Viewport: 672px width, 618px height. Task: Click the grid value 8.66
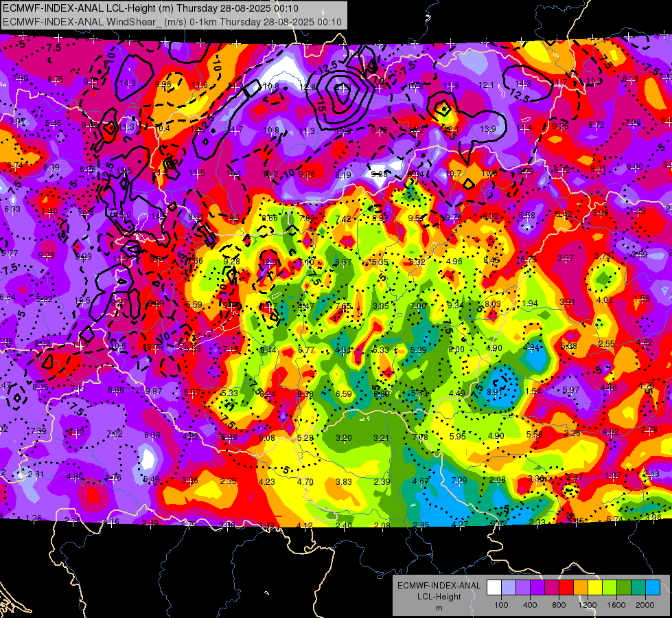(x=270, y=218)
